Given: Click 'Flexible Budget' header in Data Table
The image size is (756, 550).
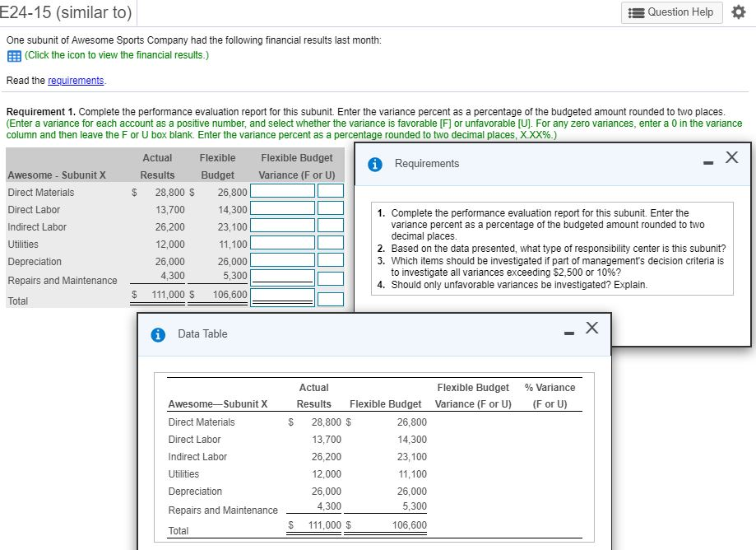Looking at the screenshot, I should [385, 404].
